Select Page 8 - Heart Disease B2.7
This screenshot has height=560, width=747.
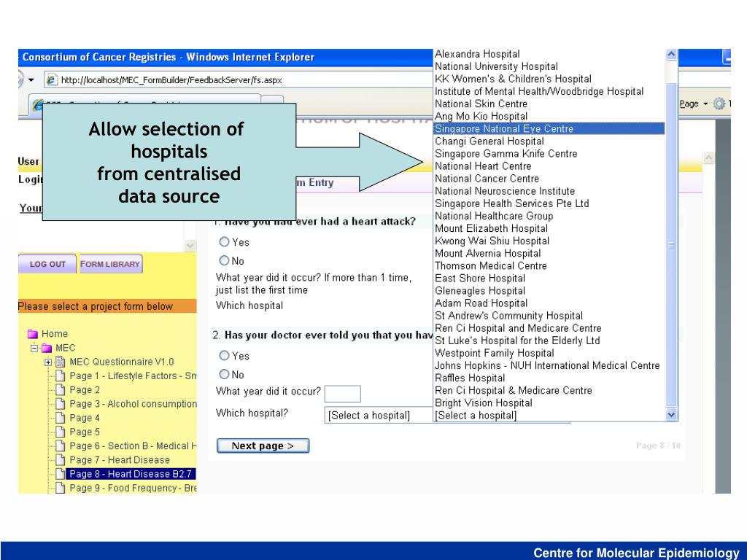(x=130, y=474)
